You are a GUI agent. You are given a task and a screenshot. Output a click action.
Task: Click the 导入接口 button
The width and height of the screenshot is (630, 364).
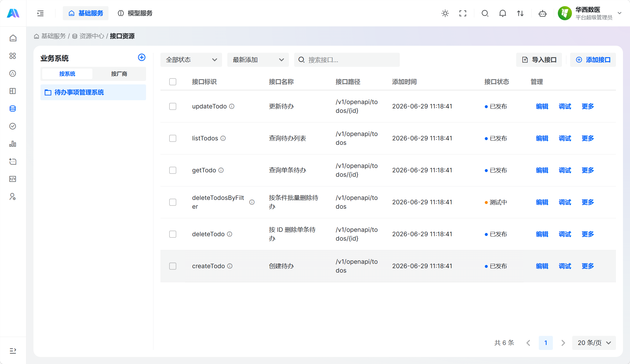[539, 60]
